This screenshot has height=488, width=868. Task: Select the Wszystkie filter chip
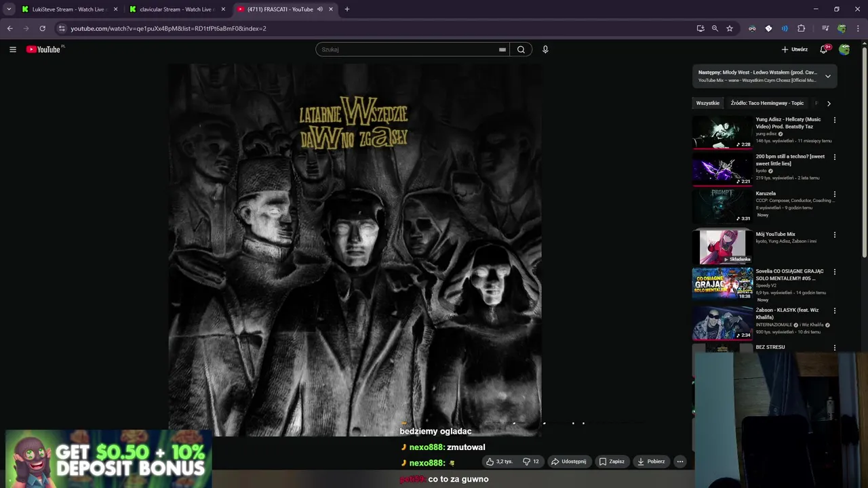(x=708, y=103)
